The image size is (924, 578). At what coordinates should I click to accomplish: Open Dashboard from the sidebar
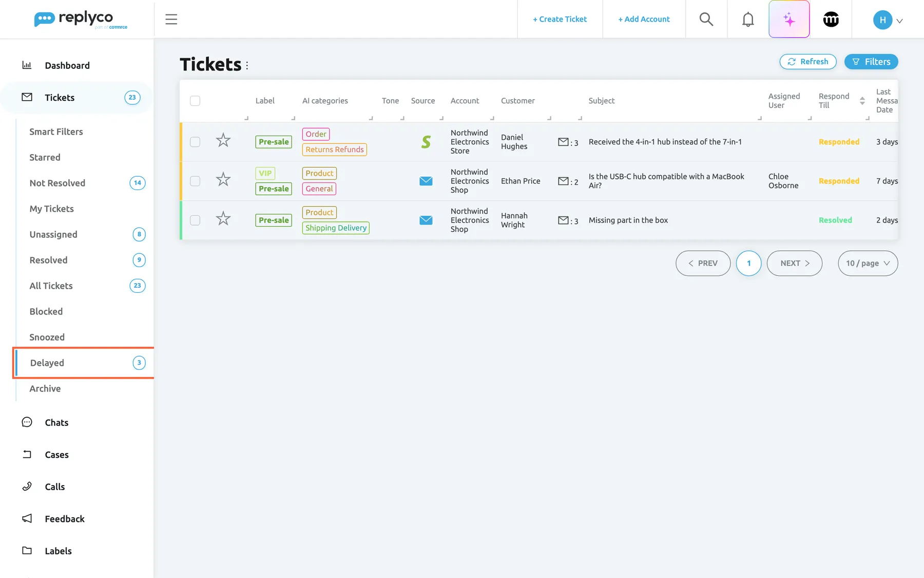(67, 65)
